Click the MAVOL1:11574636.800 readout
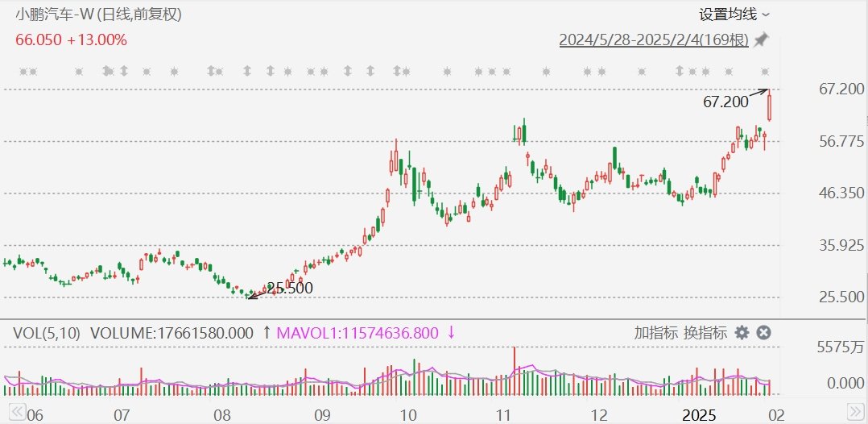The height and width of the screenshot is (424, 868). click(358, 333)
